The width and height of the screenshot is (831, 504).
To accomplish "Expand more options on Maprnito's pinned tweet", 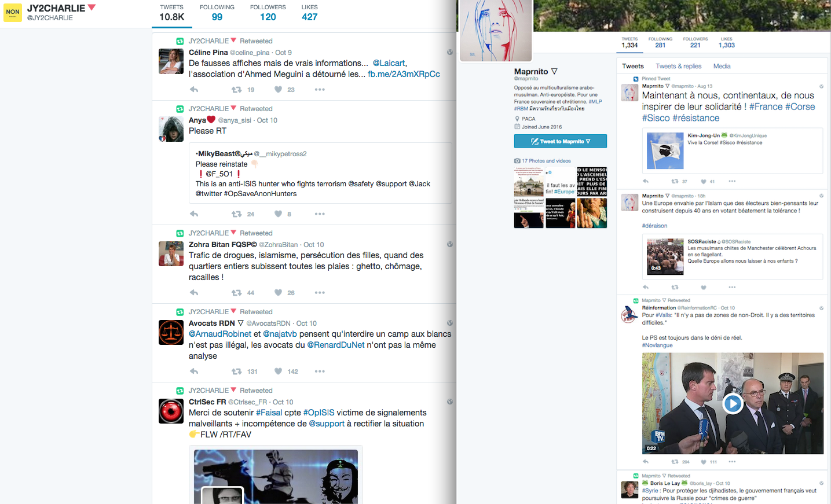I will point(732,181).
